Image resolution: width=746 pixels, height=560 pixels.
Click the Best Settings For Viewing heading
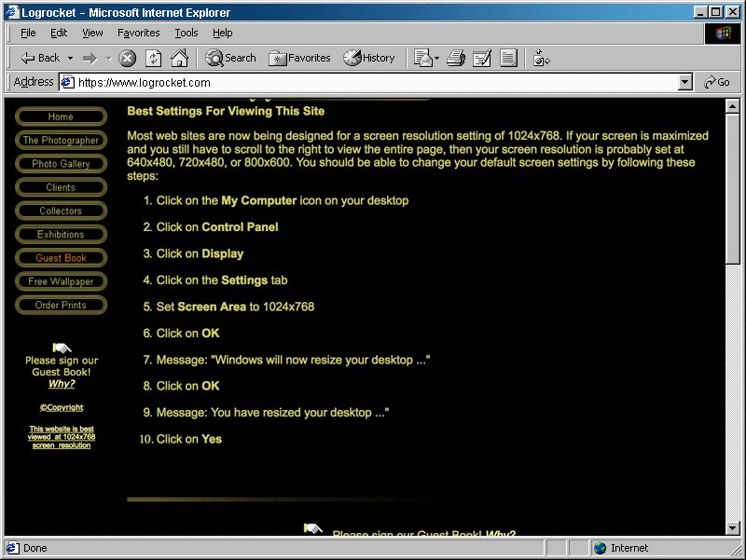tap(226, 111)
